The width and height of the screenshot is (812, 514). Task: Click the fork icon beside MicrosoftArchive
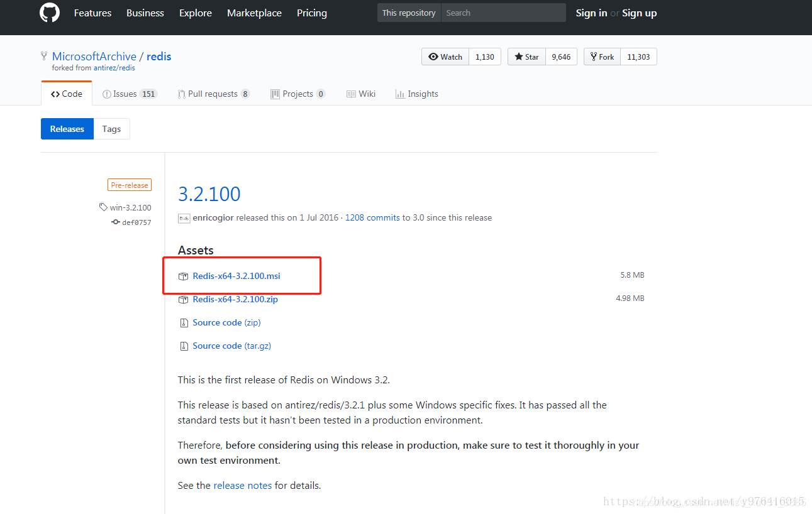44,57
